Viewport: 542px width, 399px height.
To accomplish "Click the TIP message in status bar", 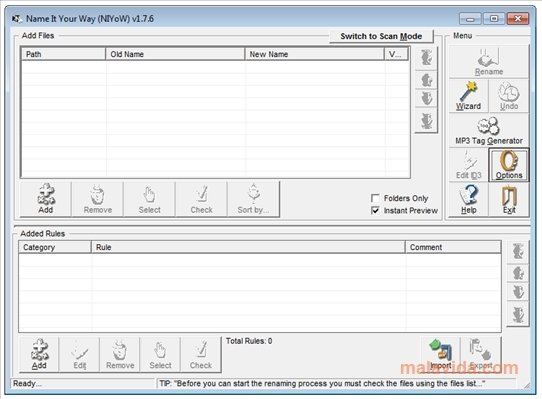I will [x=322, y=383].
